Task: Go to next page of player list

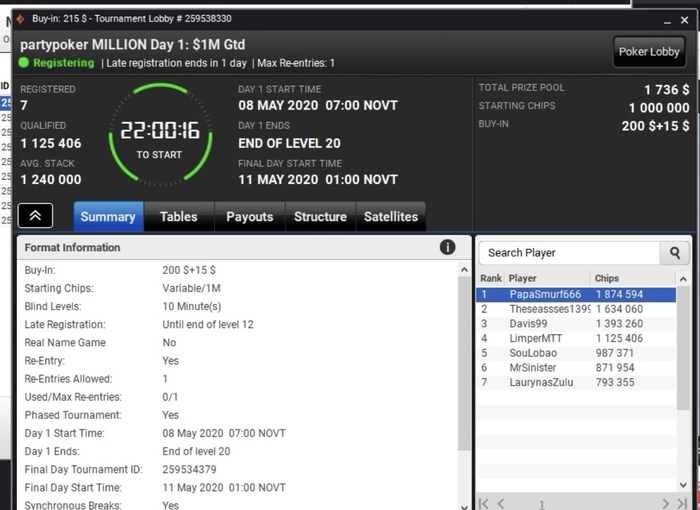Action: pyautogui.click(x=666, y=504)
